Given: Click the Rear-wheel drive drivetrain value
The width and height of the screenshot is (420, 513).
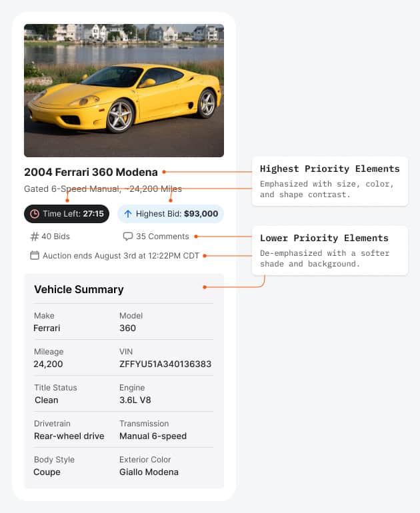Looking at the screenshot, I should [x=69, y=436].
